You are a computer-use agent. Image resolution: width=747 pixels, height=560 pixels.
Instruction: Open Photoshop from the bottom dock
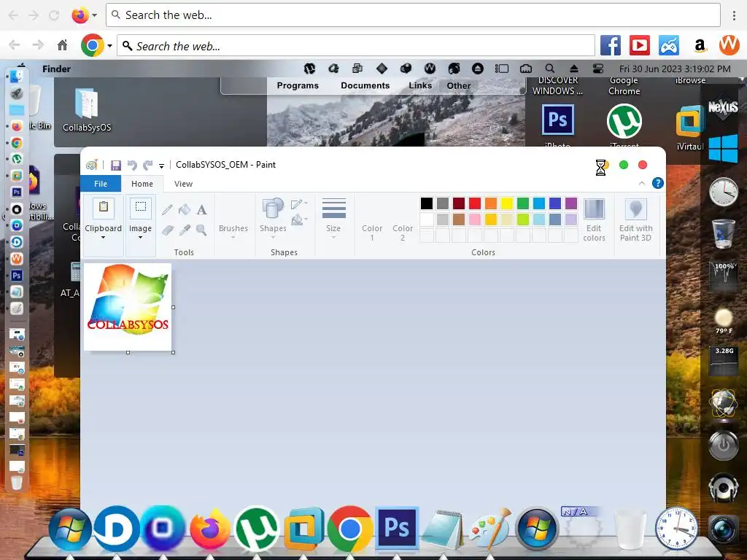[397, 528]
